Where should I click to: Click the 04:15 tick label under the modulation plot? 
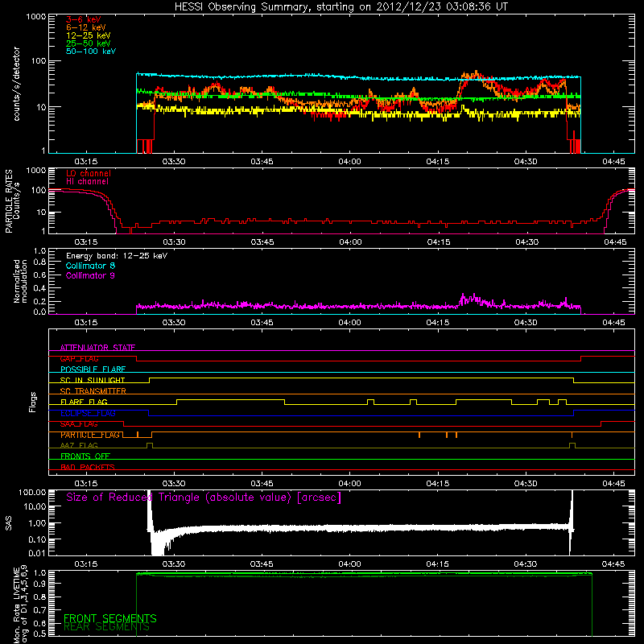[437, 323]
